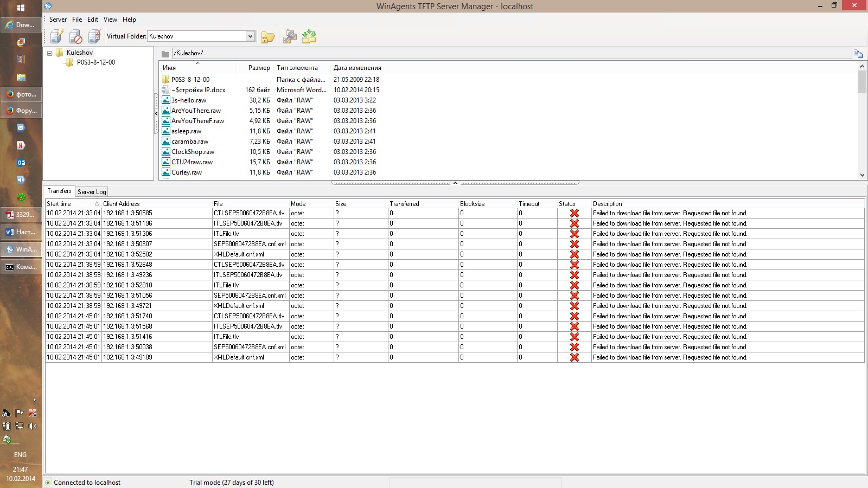Click the volume speaker icon in system tray
This screenshot has height=488, width=868.
click(33, 426)
